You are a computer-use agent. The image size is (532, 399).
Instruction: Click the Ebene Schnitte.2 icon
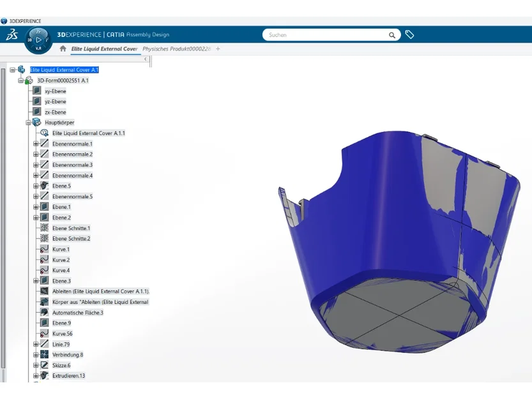click(45, 238)
